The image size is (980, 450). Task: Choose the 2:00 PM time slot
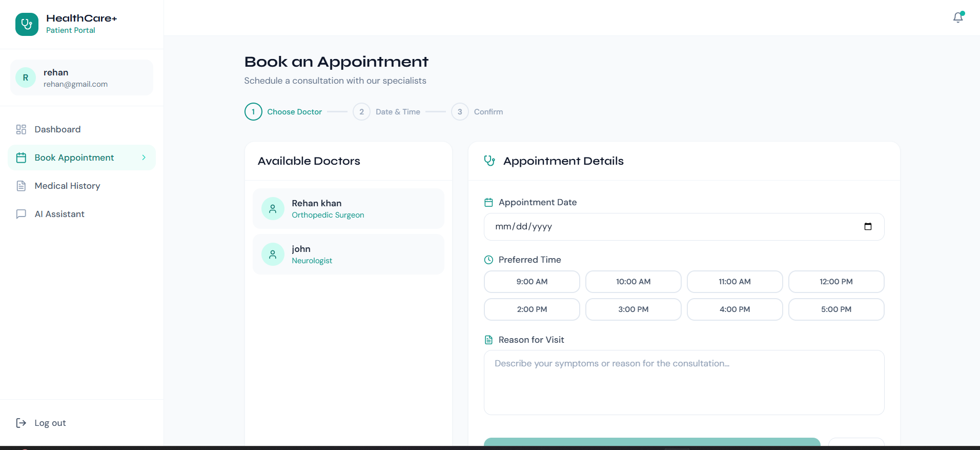pyautogui.click(x=532, y=309)
